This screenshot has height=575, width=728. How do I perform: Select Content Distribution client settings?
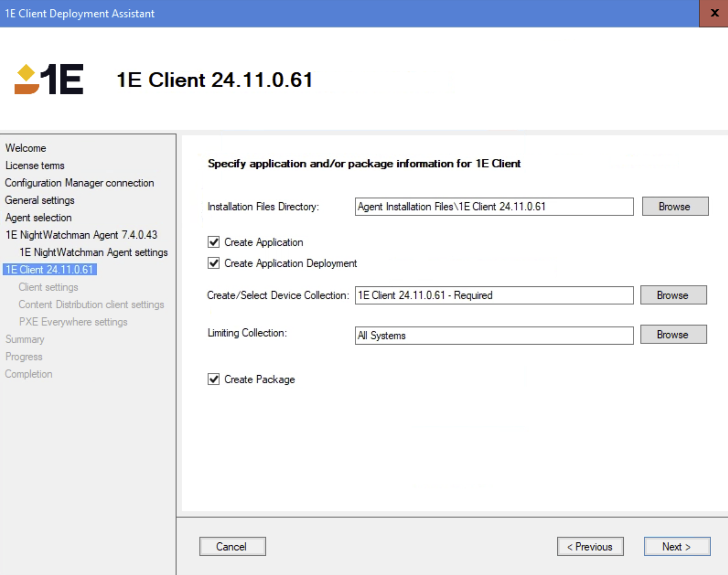(x=91, y=304)
